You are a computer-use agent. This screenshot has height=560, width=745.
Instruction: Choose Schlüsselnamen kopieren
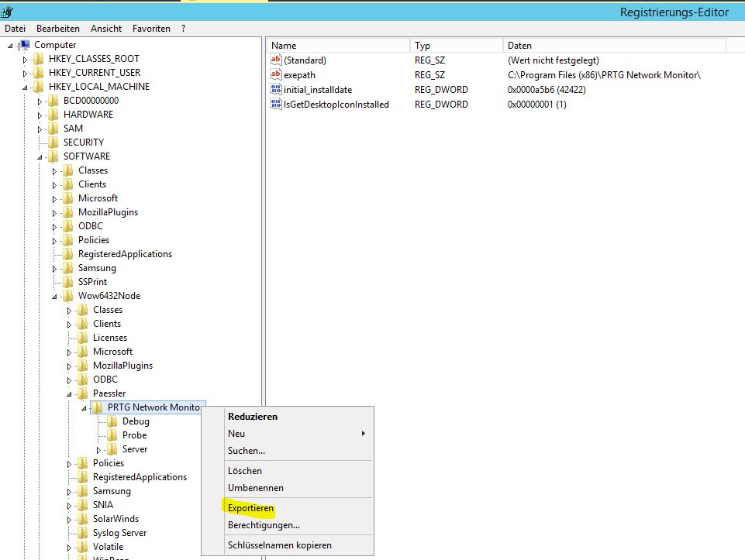point(279,545)
